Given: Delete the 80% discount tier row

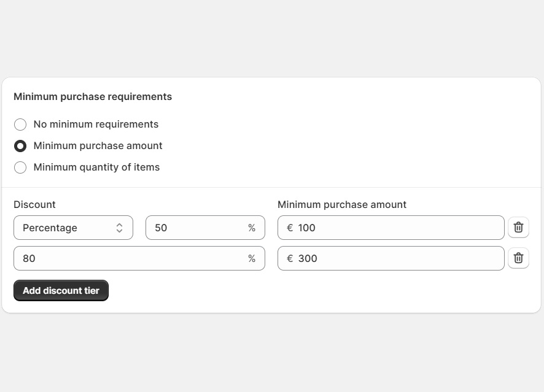Looking at the screenshot, I should [x=518, y=258].
